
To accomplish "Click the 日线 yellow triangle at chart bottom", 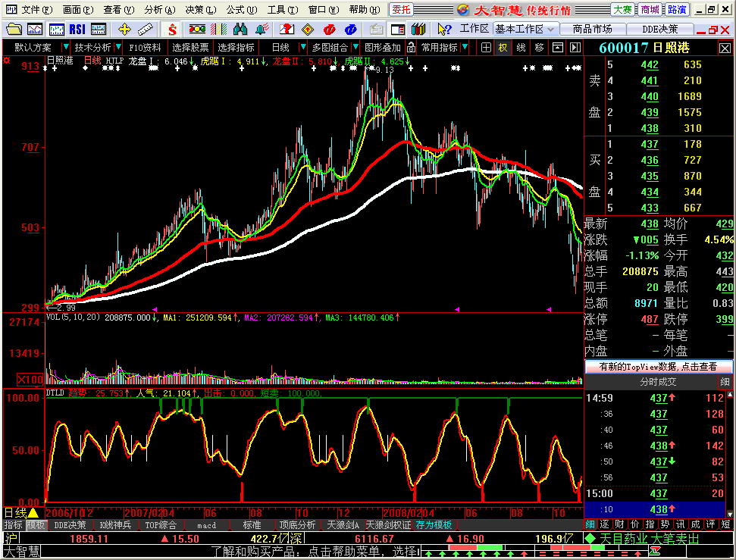I will (x=33, y=512).
